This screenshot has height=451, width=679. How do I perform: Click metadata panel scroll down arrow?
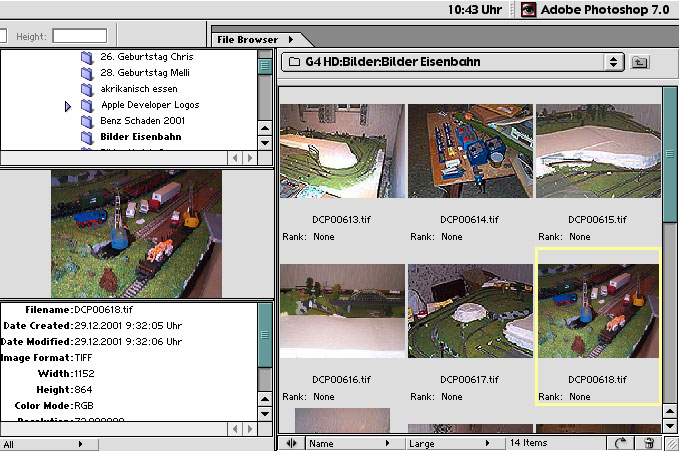click(265, 414)
